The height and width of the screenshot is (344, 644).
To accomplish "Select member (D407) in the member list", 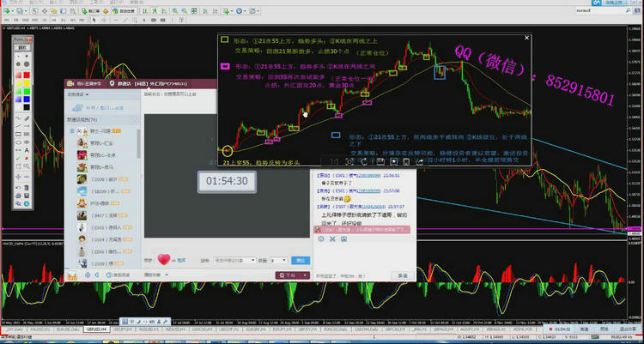I will pos(104,215).
